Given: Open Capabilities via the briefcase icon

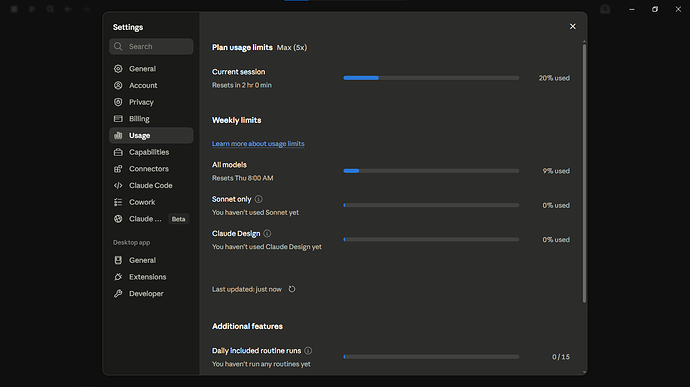Looking at the screenshot, I should point(118,152).
